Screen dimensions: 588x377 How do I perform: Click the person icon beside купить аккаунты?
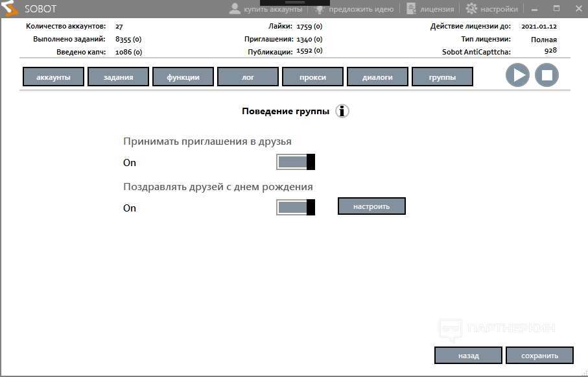(235, 8)
